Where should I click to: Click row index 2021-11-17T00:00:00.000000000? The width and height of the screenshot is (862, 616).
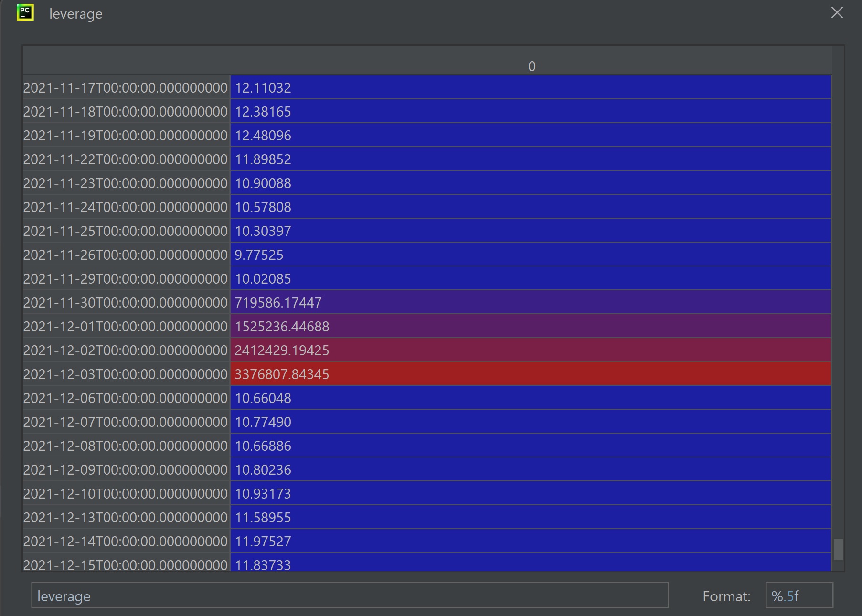126,87
